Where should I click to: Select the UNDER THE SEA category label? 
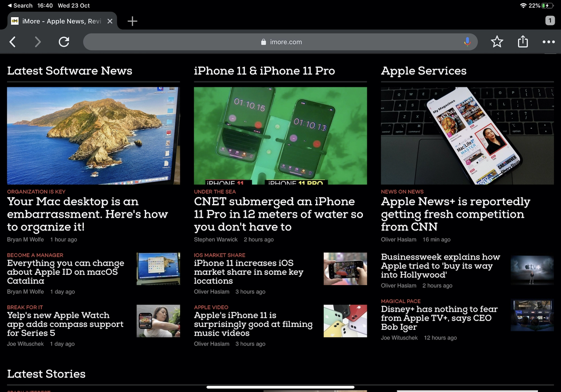pos(215,192)
